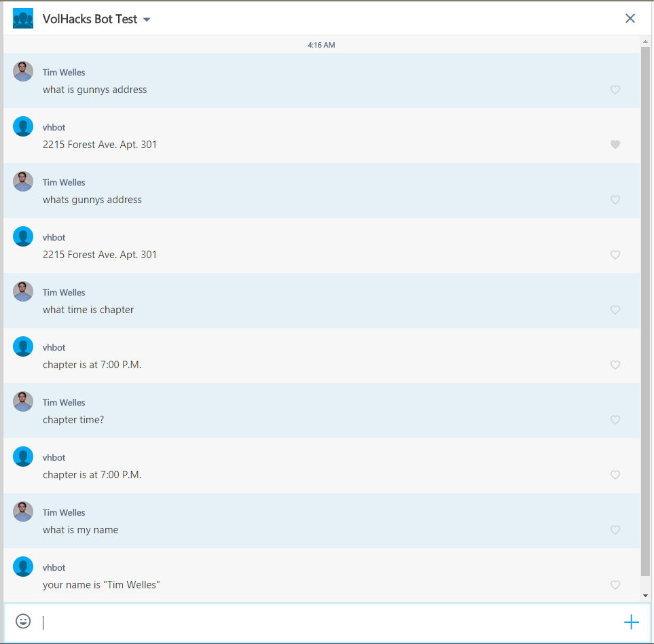654x644 pixels.
Task: Click vhbot's avatar beside the name reply
Action: tap(22, 566)
